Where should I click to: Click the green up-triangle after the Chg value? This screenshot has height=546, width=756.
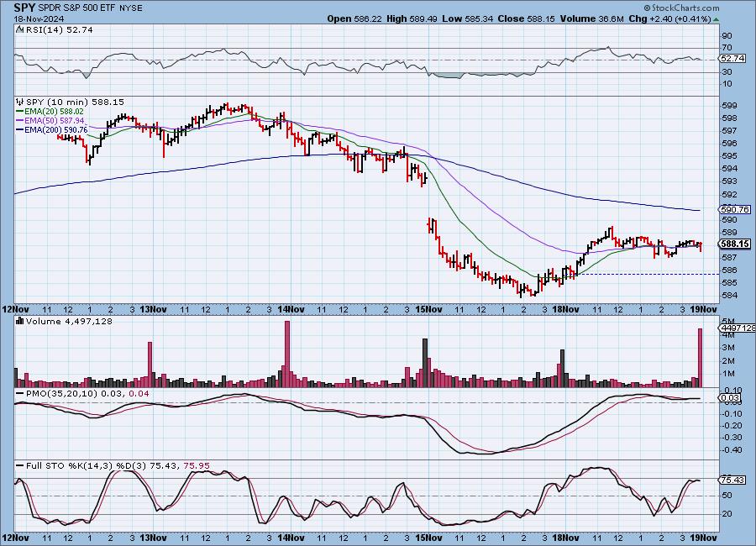pyautogui.click(x=716, y=19)
